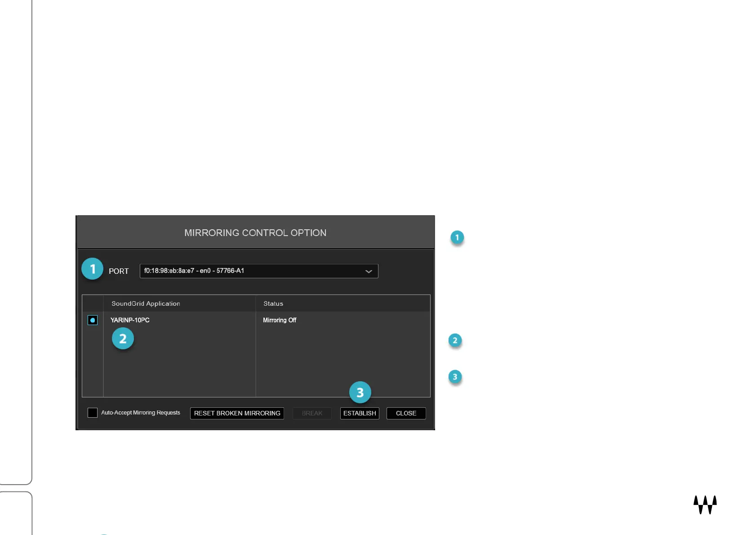Select the YARINP-10PC application name
Image resolution: width=756 pixels, height=535 pixels.
click(130, 320)
